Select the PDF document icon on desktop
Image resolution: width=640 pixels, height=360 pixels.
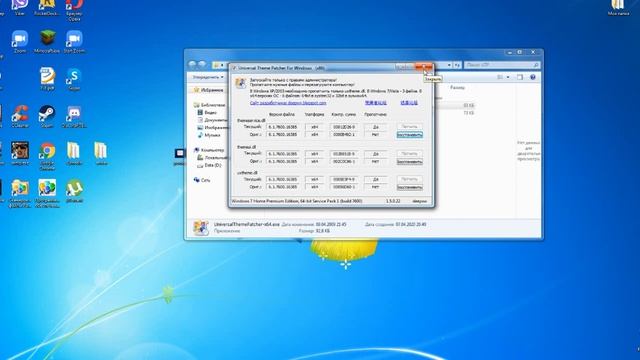[x=47, y=79]
